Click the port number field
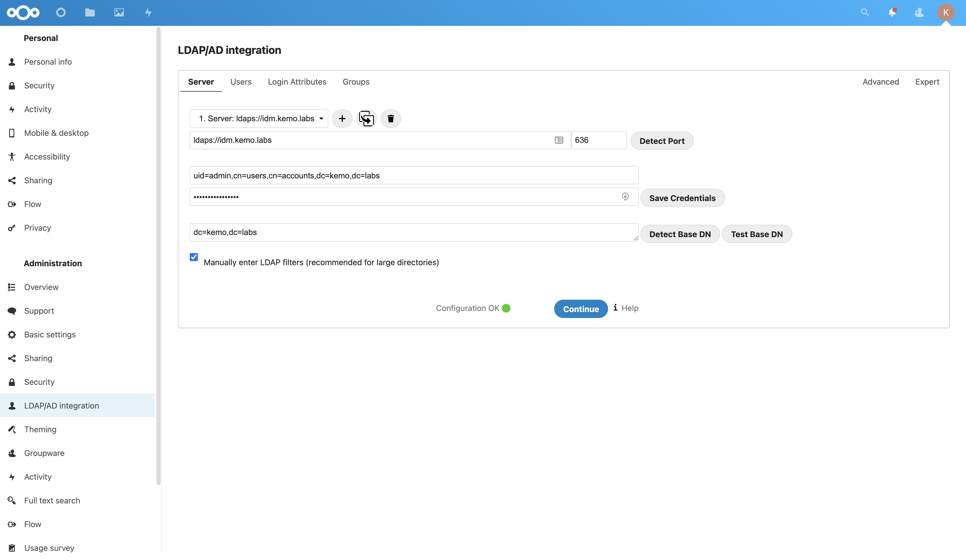This screenshot has height=560, width=966. (598, 140)
